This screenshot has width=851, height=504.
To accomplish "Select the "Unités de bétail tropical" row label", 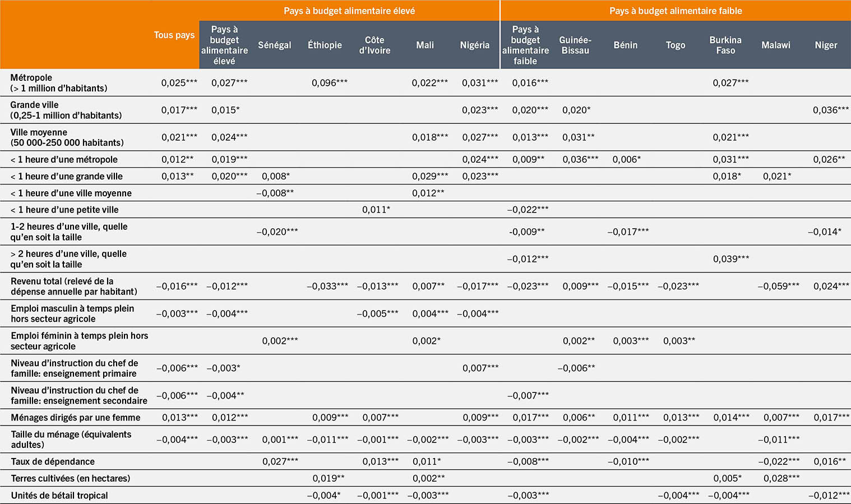I will tap(59, 495).
